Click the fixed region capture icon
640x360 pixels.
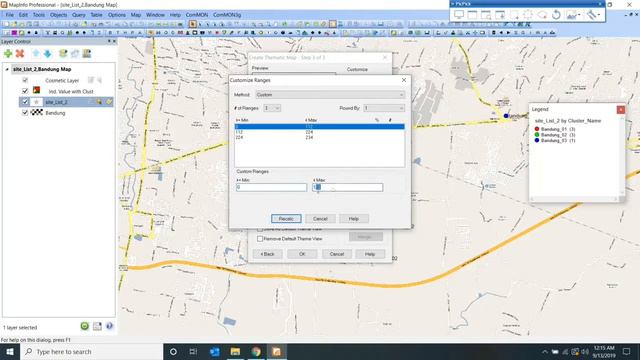click(x=528, y=15)
